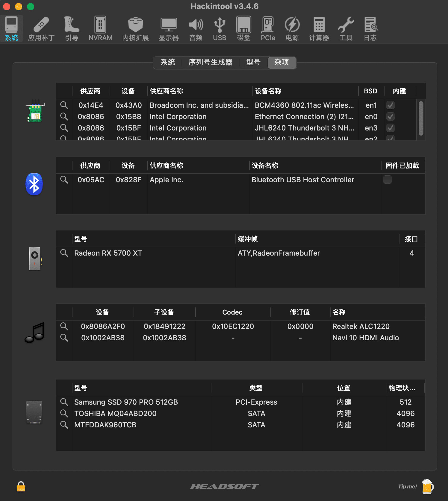Select the BCM4360 802.11ac Wireless device name
This screenshot has height=501, width=448.
pyautogui.click(x=304, y=105)
